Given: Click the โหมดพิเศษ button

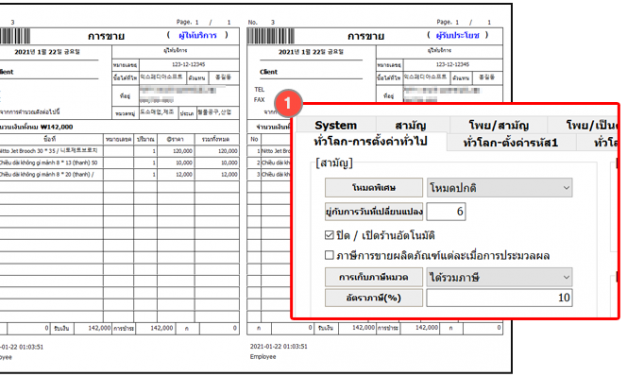Looking at the screenshot, I should pyautogui.click(x=373, y=188).
